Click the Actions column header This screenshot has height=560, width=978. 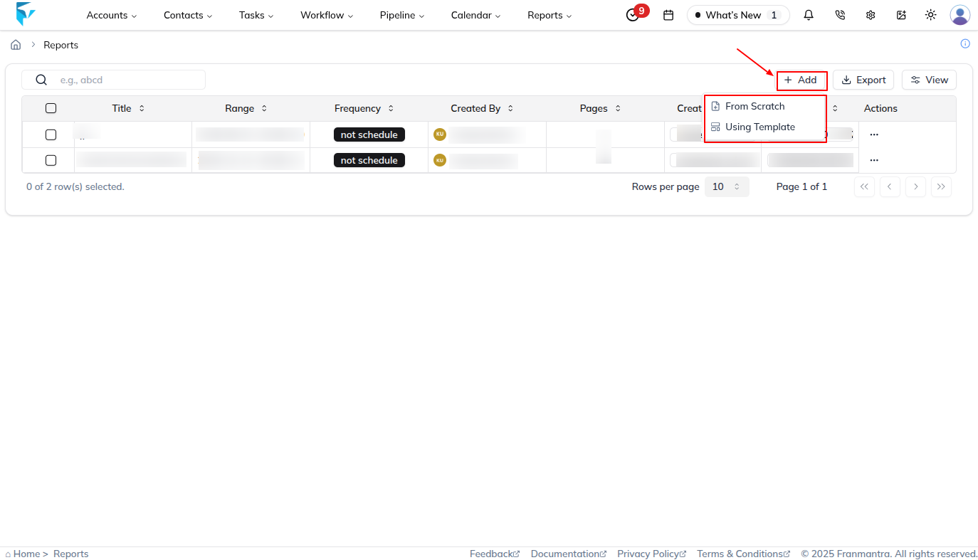click(880, 108)
